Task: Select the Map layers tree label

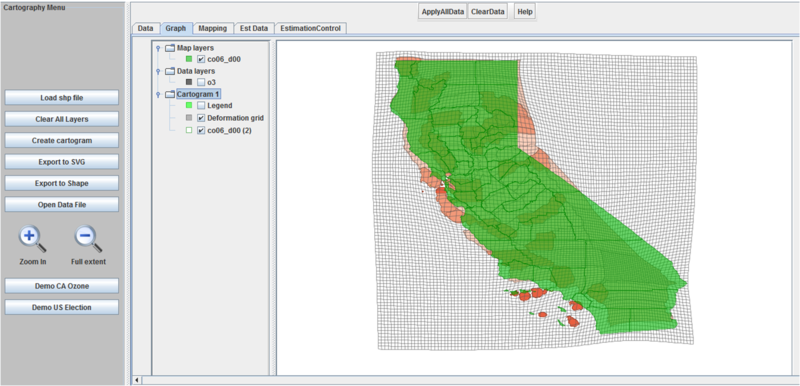Action: tap(196, 48)
